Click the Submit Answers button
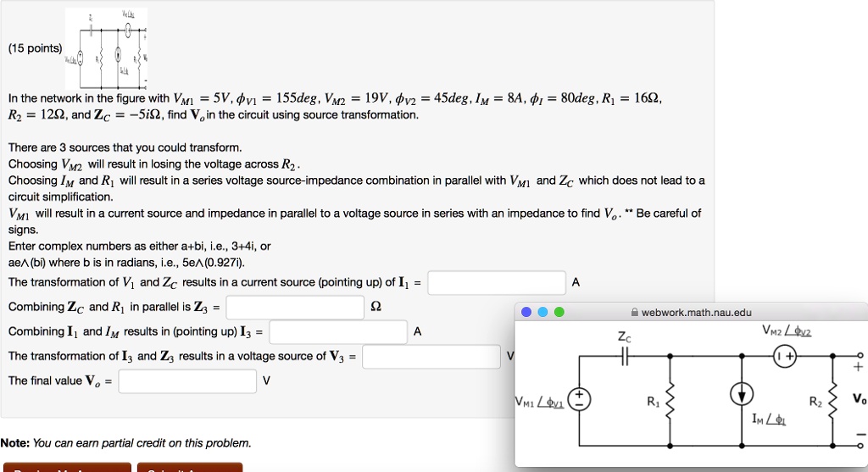This screenshot has height=472, width=868. (190, 468)
